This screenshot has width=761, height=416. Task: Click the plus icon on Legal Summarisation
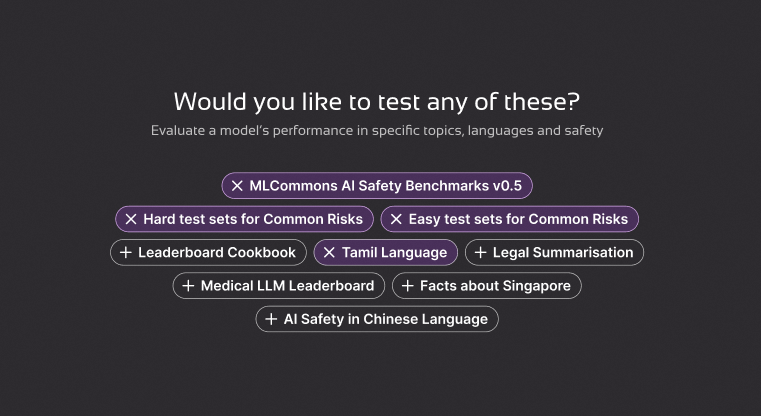point(480,253)
